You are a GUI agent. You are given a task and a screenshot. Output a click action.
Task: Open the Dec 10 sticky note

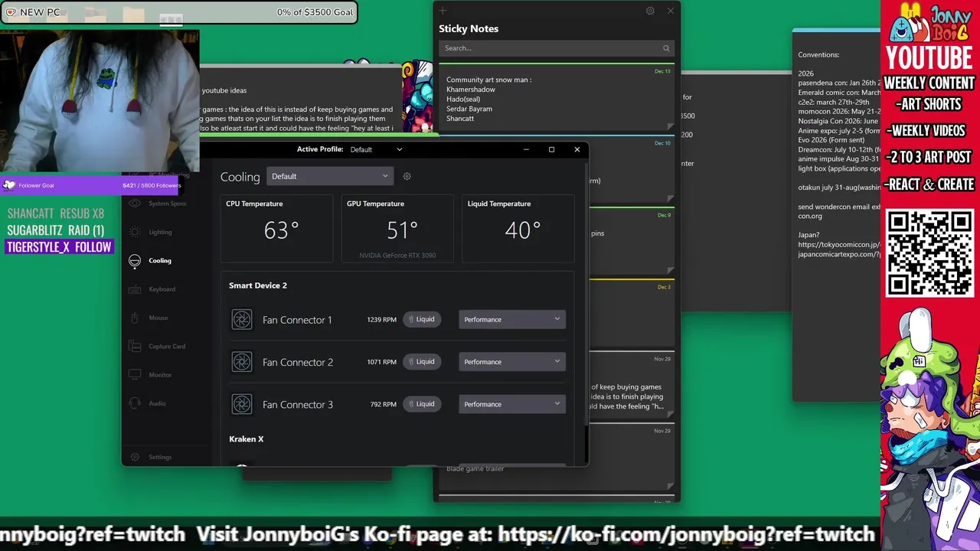pos(632,170)
